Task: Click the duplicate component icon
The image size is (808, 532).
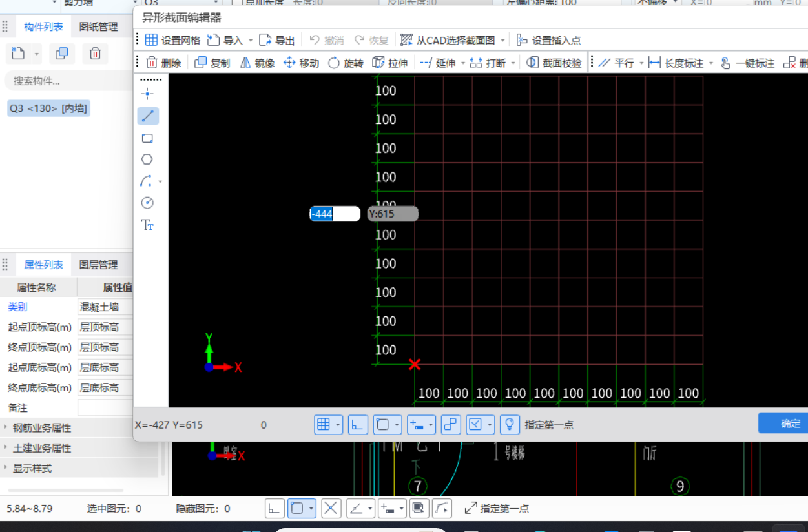Action: (62, 54)
